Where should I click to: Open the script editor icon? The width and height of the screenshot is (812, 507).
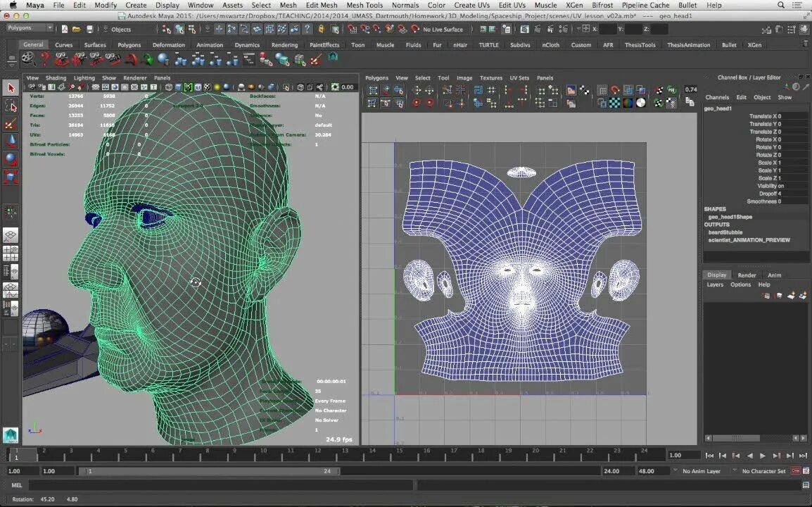[806, 485]
